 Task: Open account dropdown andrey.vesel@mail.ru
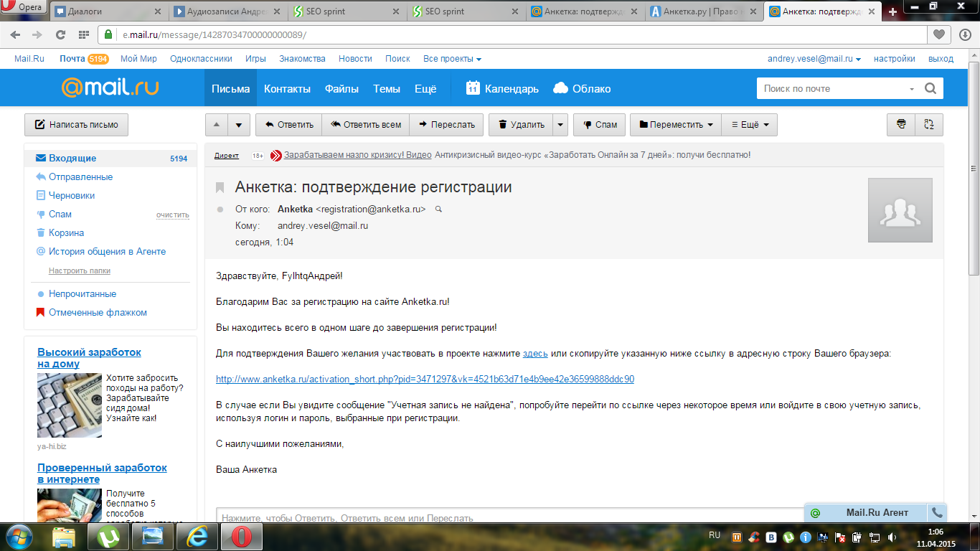tap(814, 59)
